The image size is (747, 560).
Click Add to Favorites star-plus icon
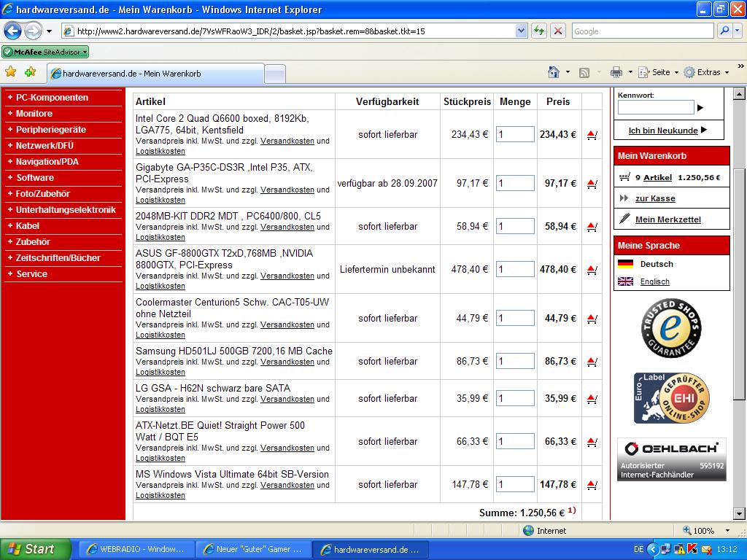coord(31,72)
